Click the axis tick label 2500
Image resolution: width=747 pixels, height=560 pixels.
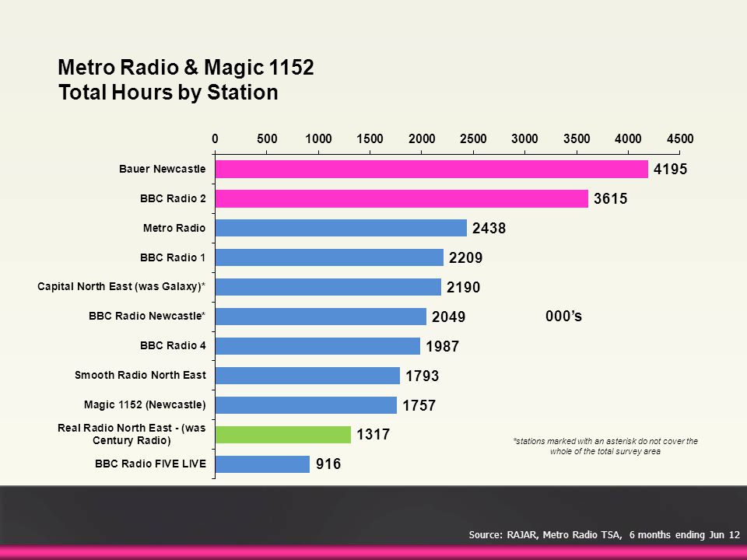coord(473,139)
